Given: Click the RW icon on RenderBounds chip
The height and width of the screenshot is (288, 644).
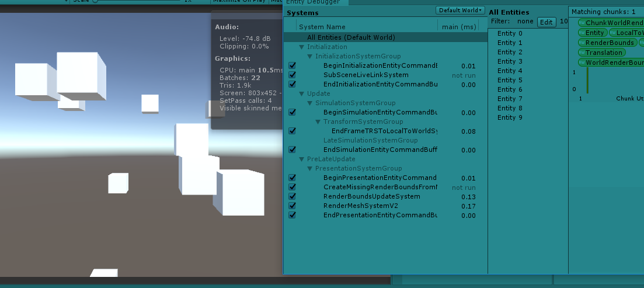Looking at the screenshot, I should tap(582, 43).
